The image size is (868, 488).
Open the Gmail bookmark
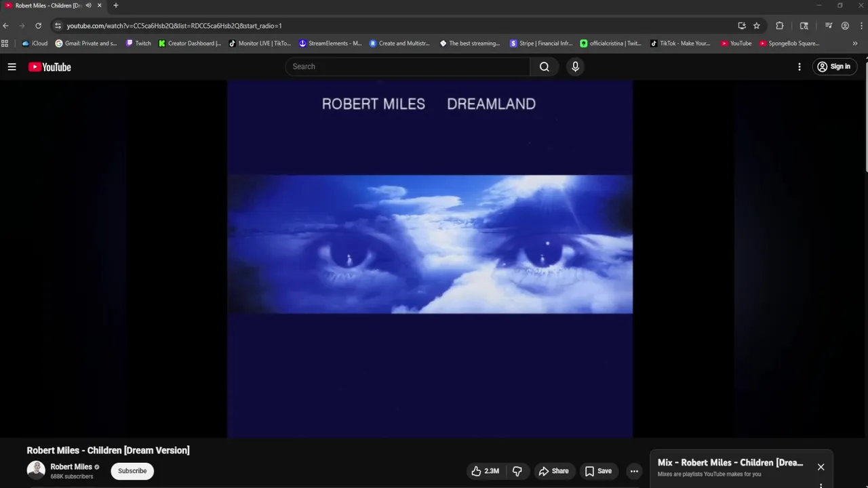pyautogui.click(x=86, y=43)
